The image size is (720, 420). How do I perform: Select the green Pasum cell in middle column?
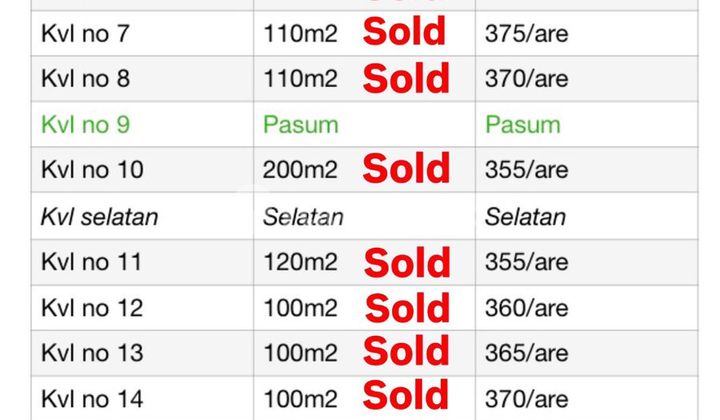pyautogui.click(x=300, y=125)
